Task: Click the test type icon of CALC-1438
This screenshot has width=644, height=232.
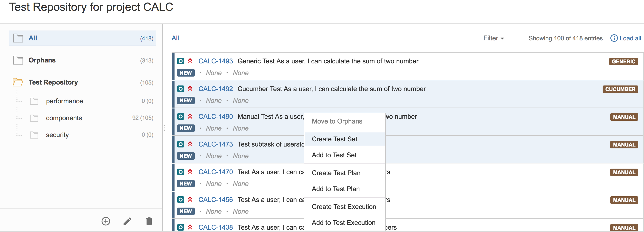Action: click(180, 227)
